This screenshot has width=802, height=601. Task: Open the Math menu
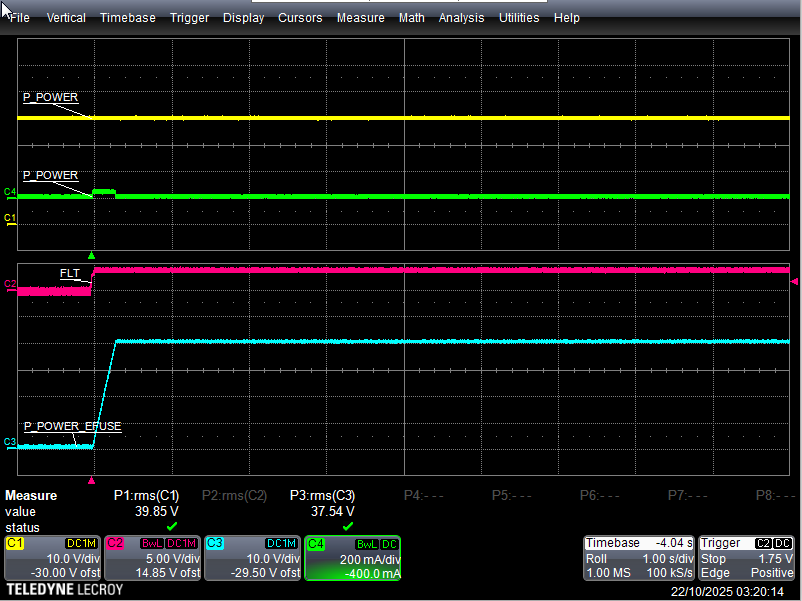[x=412, y=18]
